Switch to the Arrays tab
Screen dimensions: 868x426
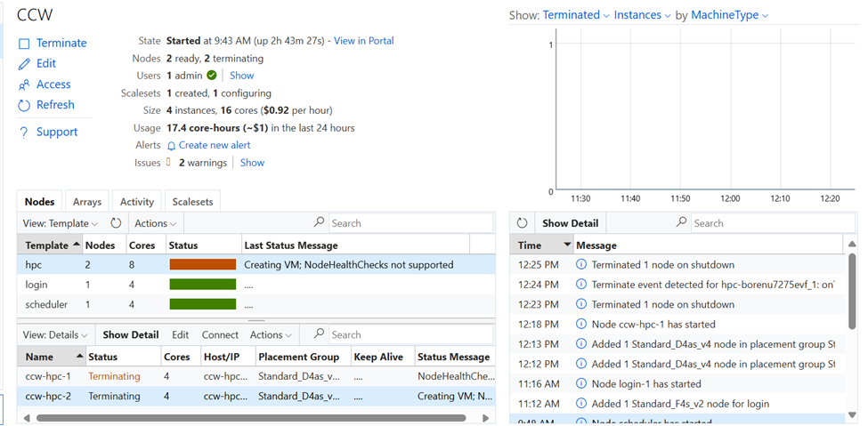click(x=87, y=202)
